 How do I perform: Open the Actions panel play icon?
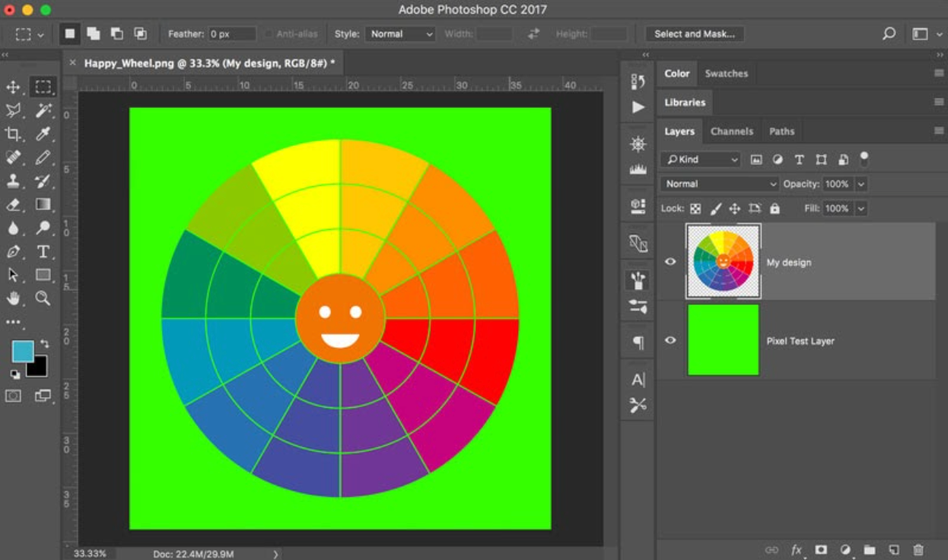coord(638,107)
